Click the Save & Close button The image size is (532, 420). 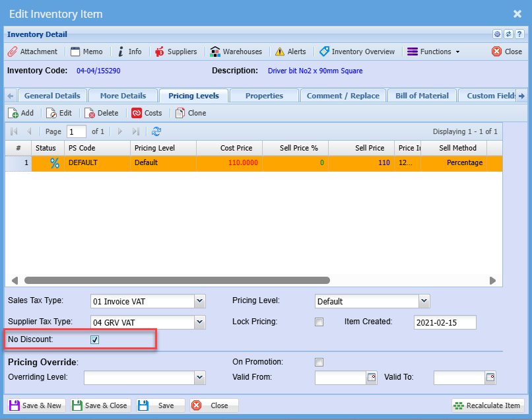100,405
